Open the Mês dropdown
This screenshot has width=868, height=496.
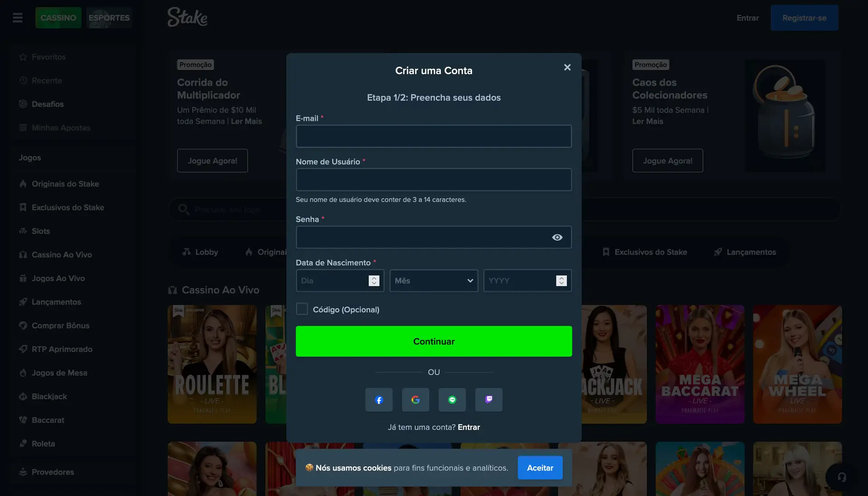(434, 281)
